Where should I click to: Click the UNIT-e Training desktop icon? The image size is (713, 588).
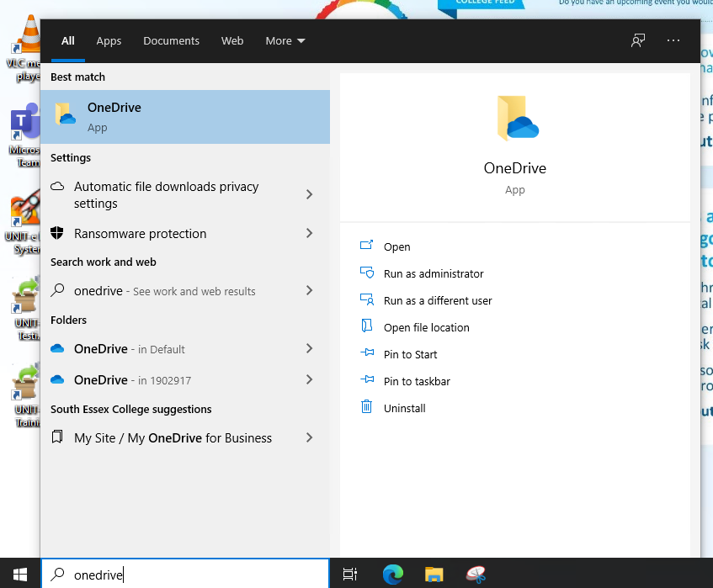(25, 395)
